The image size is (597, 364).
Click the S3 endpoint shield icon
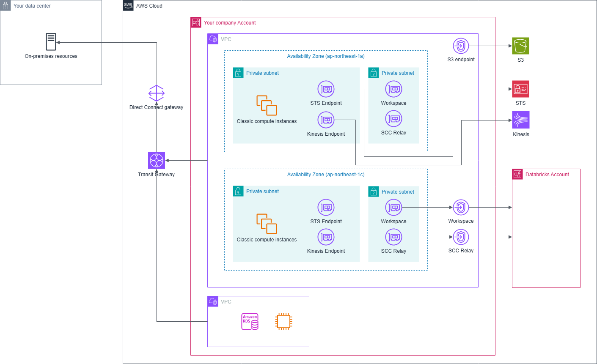tap(461, 46)
